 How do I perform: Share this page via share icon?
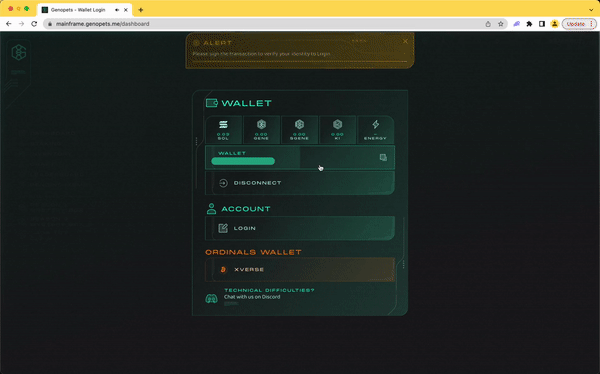click(x=488, y=24)
